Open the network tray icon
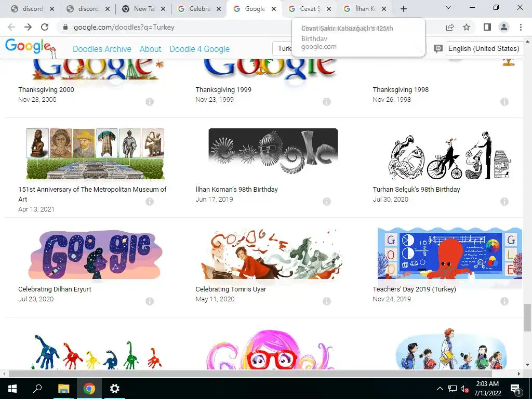 (453, 389)
